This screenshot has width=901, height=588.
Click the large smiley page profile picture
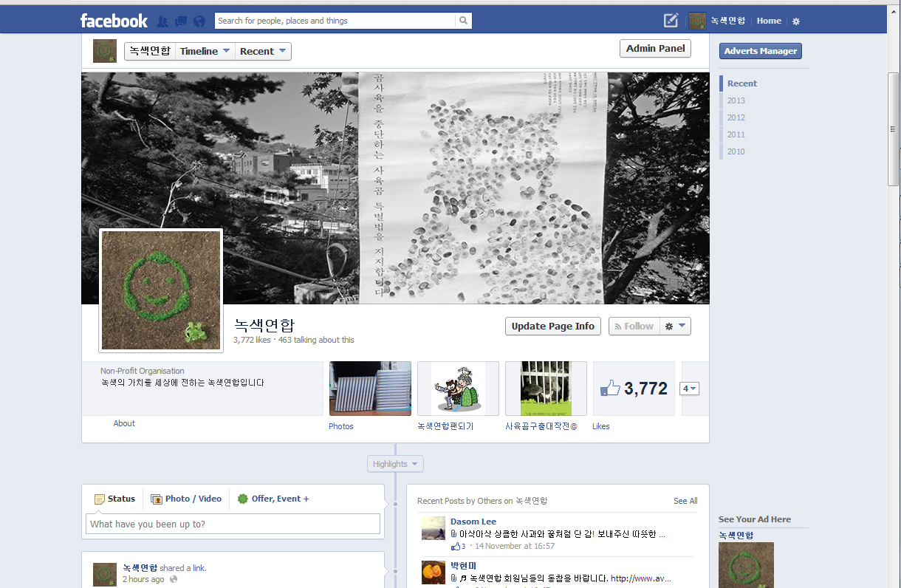tap(161, 290)
